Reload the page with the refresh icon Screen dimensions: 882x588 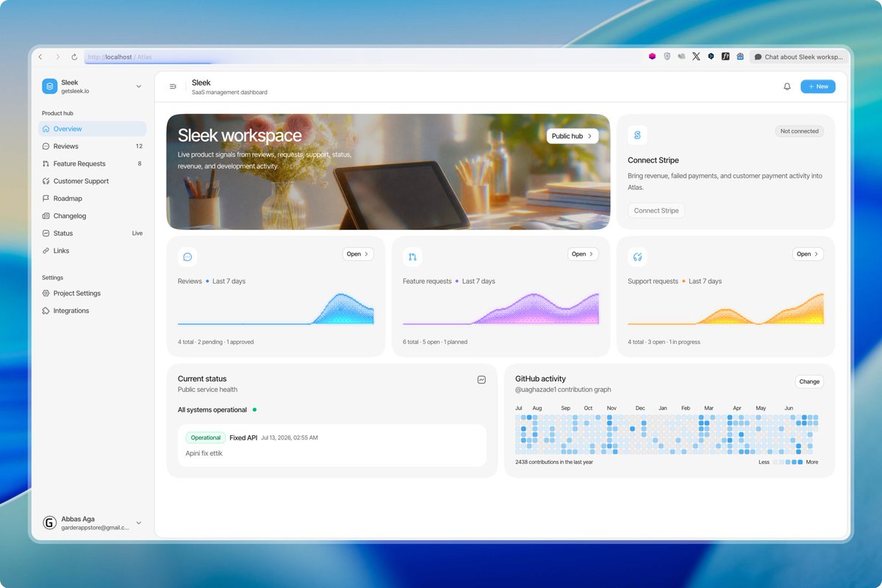click(74, 57)
